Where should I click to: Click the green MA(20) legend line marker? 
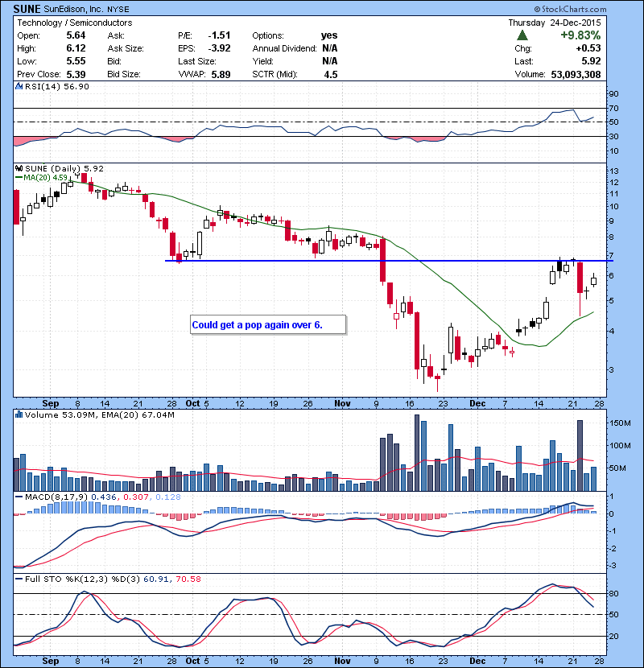tap(19, 177)
